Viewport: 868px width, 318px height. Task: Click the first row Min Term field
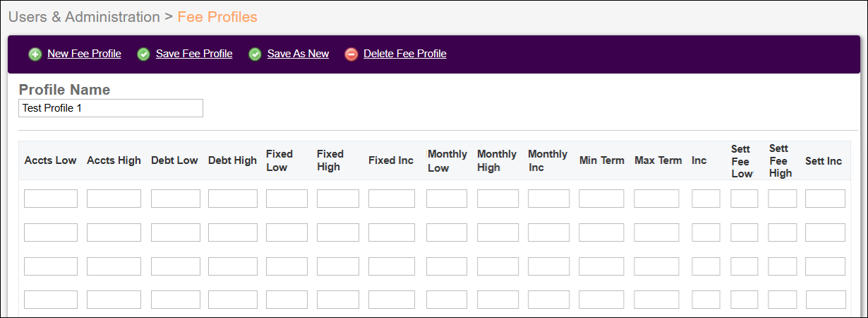click(601, 199)
